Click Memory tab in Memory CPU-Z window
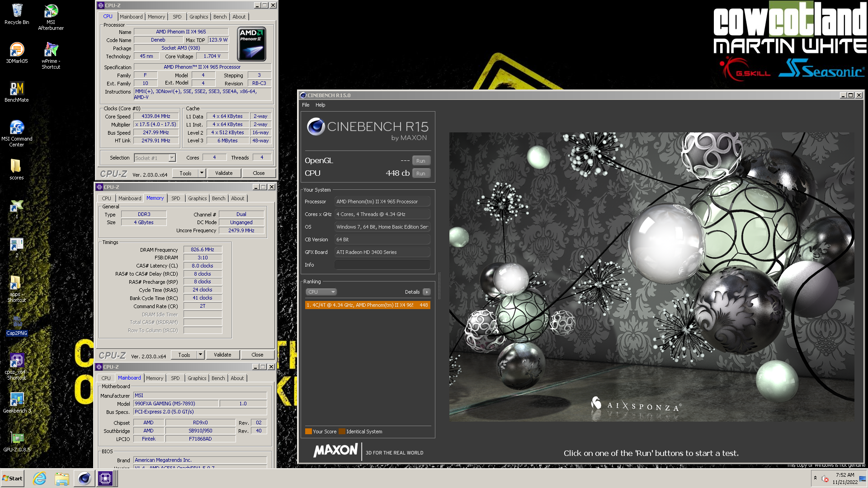868x488 pixels. click(x=155, y=198)
